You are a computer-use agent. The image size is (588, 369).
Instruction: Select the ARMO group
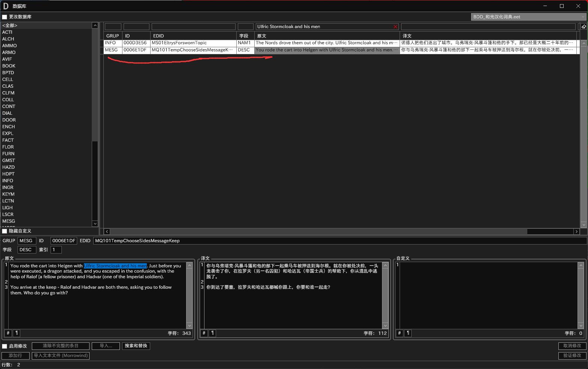(x=46, y=52)
